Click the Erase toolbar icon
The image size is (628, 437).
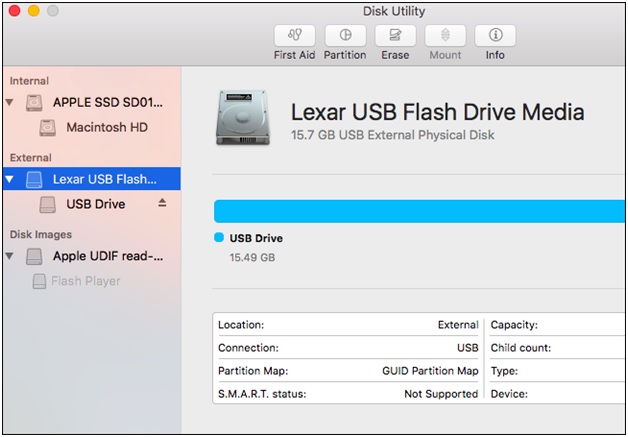click(x=395, y=35)
